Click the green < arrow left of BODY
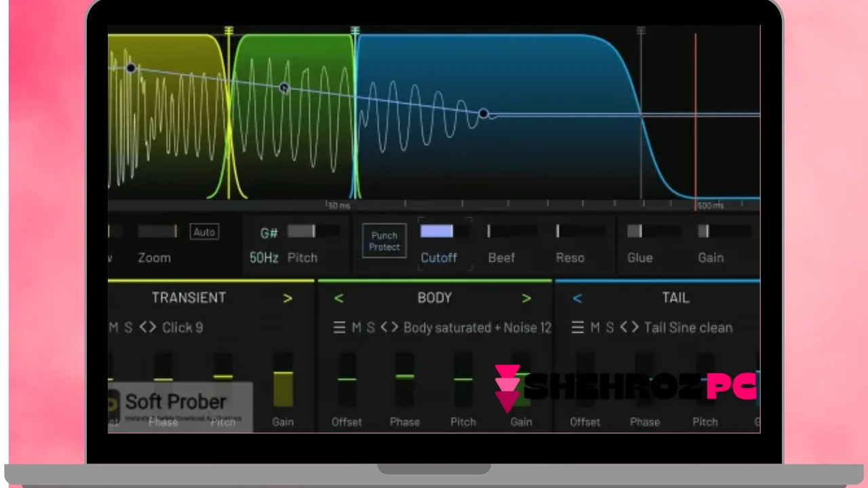This screenshot has height=488, width=868. (x=338, y=298)
